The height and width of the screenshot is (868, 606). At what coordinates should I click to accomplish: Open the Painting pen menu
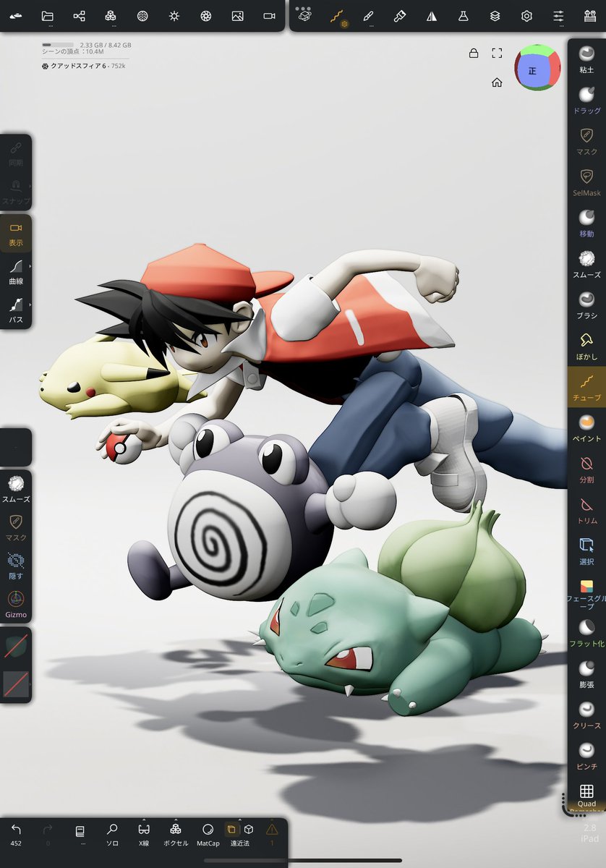(x=368, y=16)
